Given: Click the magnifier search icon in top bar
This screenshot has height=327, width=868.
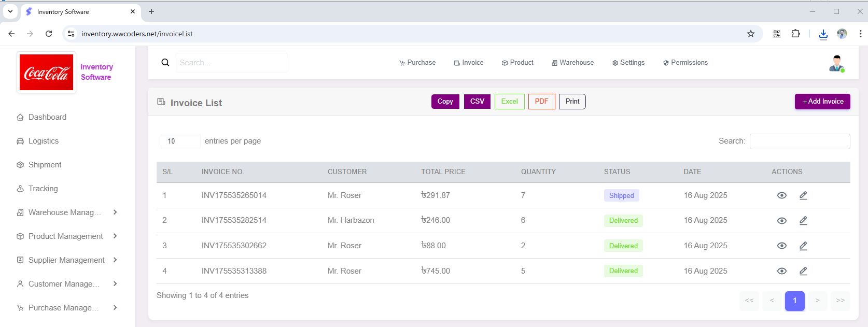Looking at the screenshot, I should (x=165, y=63).
